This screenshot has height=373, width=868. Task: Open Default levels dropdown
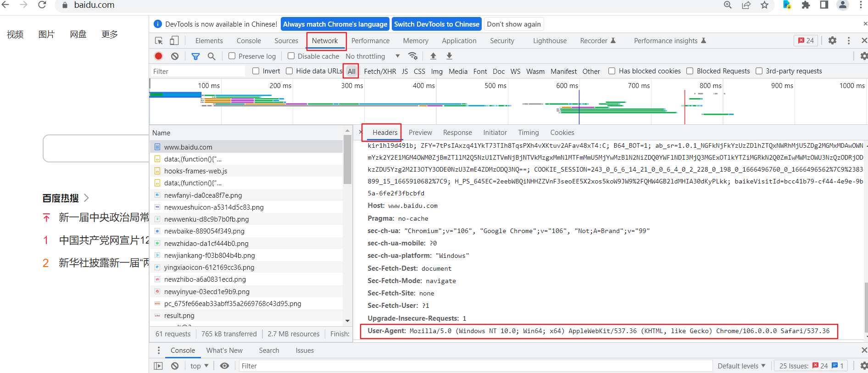[741, 366]
